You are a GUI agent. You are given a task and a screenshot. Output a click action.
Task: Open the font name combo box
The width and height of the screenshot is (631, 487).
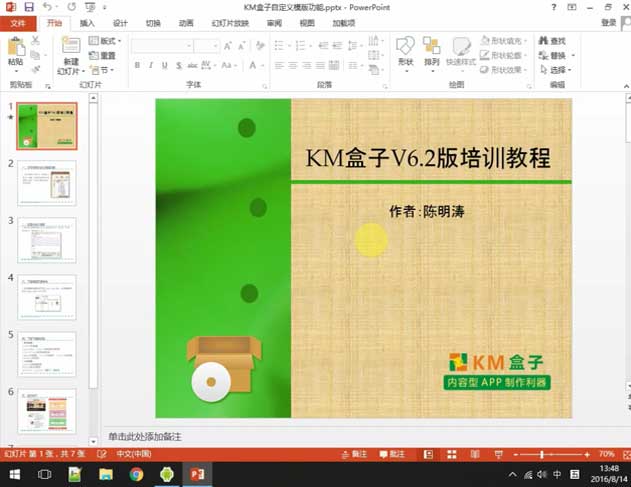[x=163, y=46]
